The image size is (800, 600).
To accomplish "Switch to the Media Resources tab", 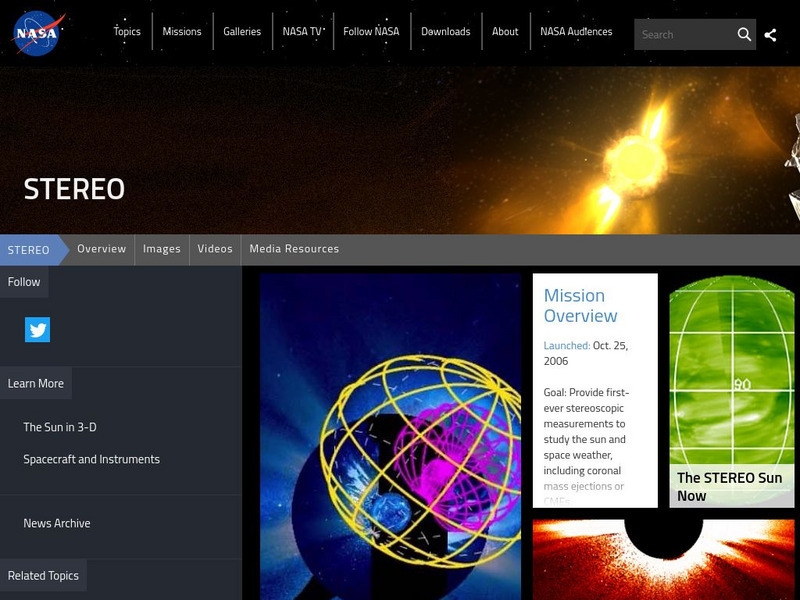I will (x=294, y=249).
